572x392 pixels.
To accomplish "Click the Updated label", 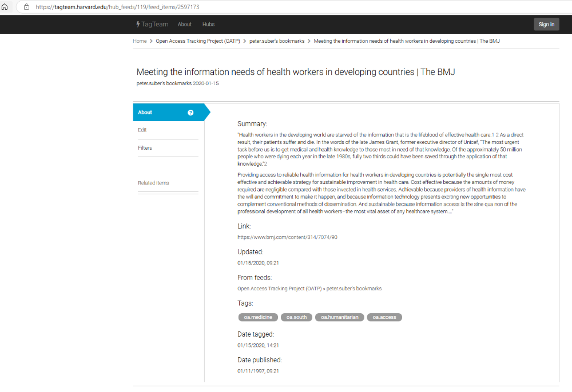I will (x=251, y=252).
